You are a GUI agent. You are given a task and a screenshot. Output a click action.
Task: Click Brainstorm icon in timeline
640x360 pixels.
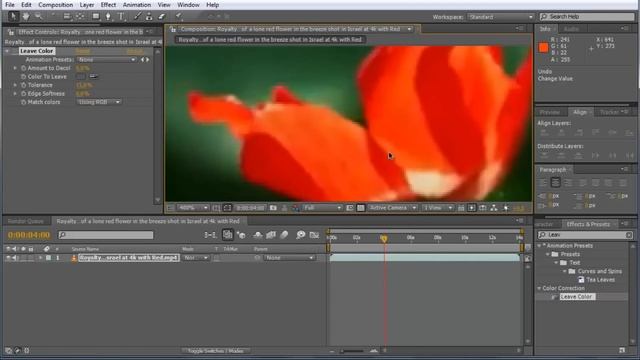point(301,235)
